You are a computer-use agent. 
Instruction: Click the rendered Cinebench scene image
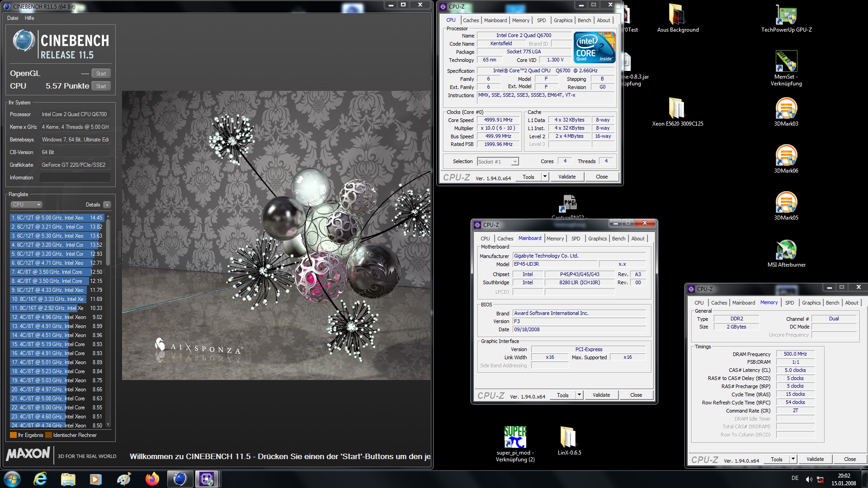point(276,235)
